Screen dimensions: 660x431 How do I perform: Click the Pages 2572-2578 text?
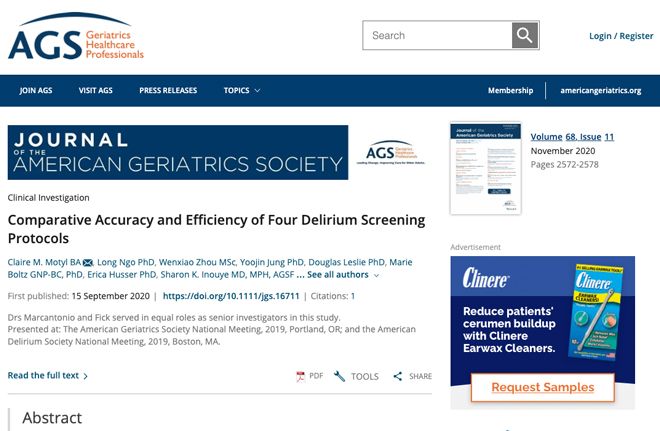(564, 165)
